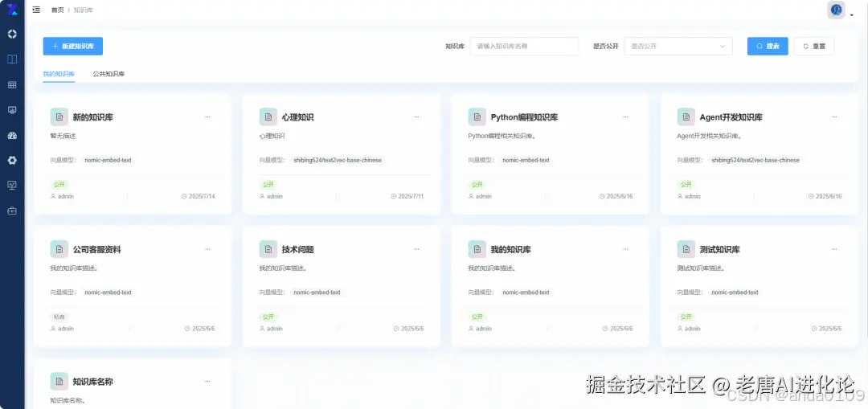The image size is (868, 409).
Task: Open the 心理知识 card title
Action: (298, 117)
